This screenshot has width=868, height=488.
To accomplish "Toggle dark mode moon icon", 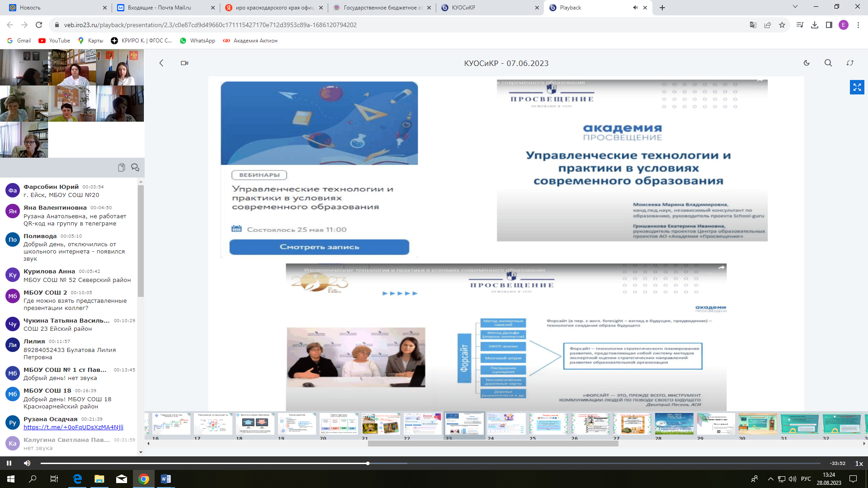I will pos(807,63).
